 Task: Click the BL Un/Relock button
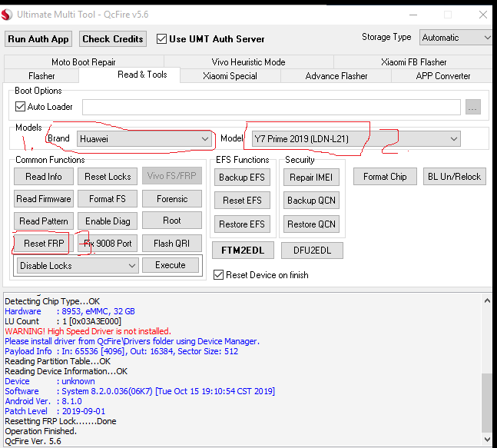coord(455,177)
